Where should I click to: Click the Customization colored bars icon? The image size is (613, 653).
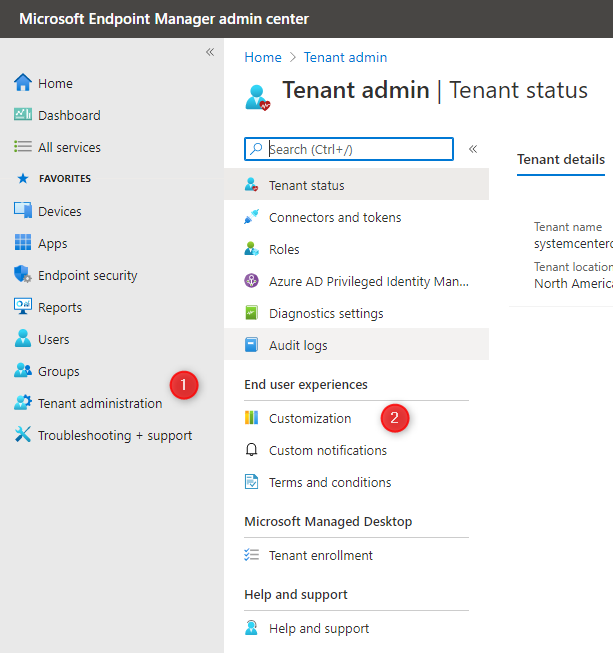[x=251, y=417]
